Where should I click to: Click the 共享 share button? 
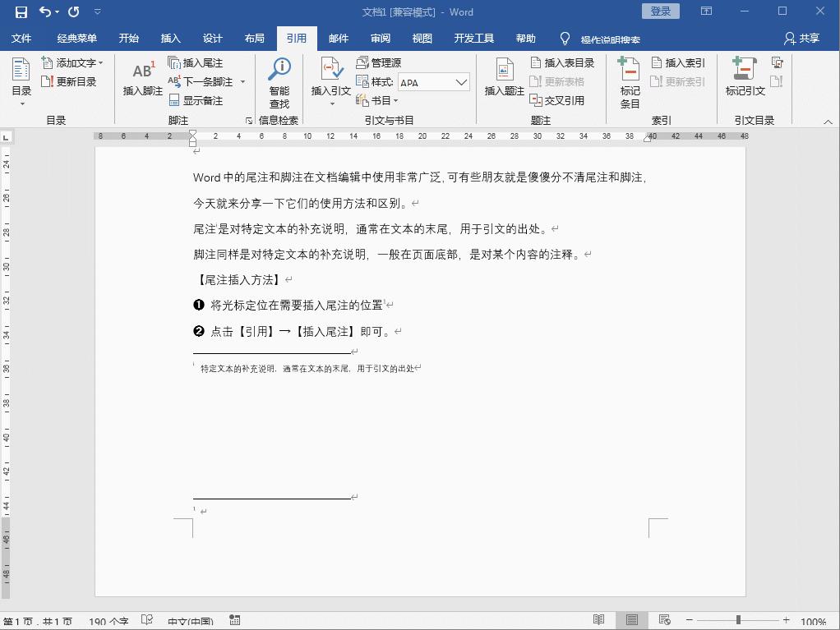(x=802, y=39)
